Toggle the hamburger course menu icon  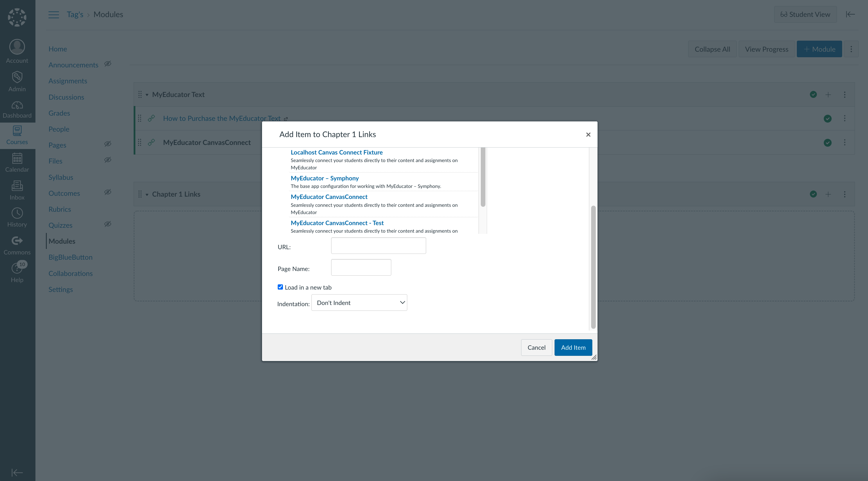[53, 15]
